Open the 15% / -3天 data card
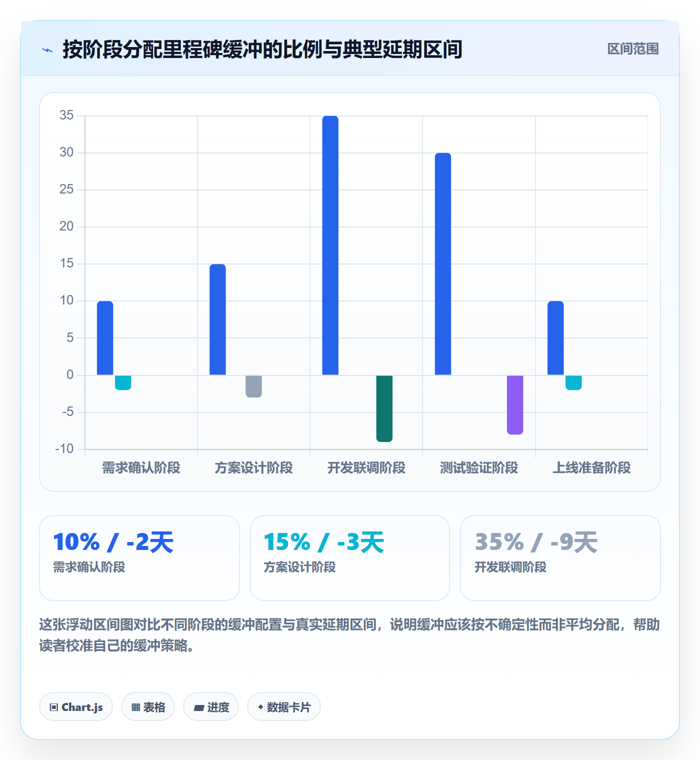Image resolution: width=700 pixels, height=760 pixels. 350,558
